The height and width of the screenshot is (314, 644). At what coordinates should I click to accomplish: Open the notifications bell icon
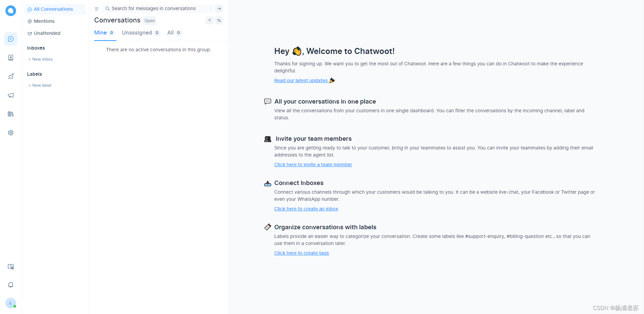point(11,285)
